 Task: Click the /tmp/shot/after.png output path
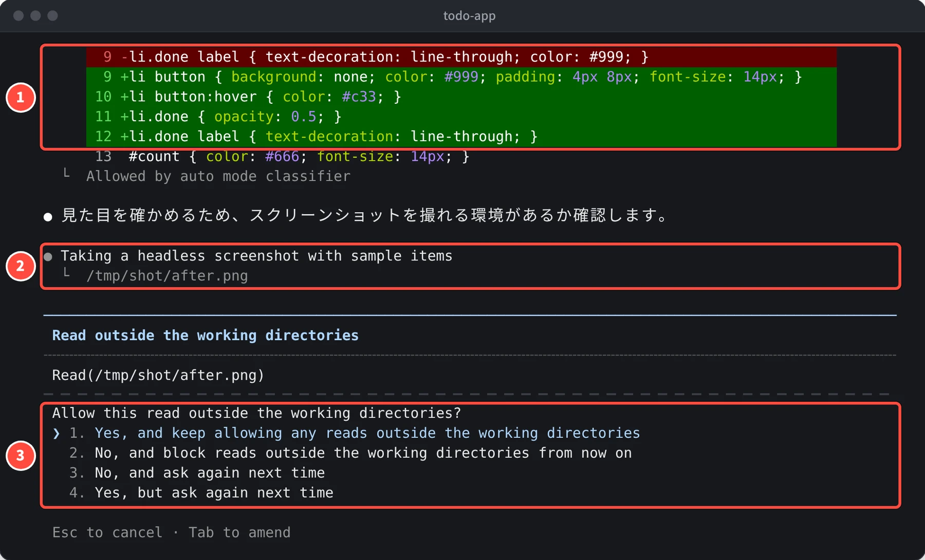[x=167, y=276]
